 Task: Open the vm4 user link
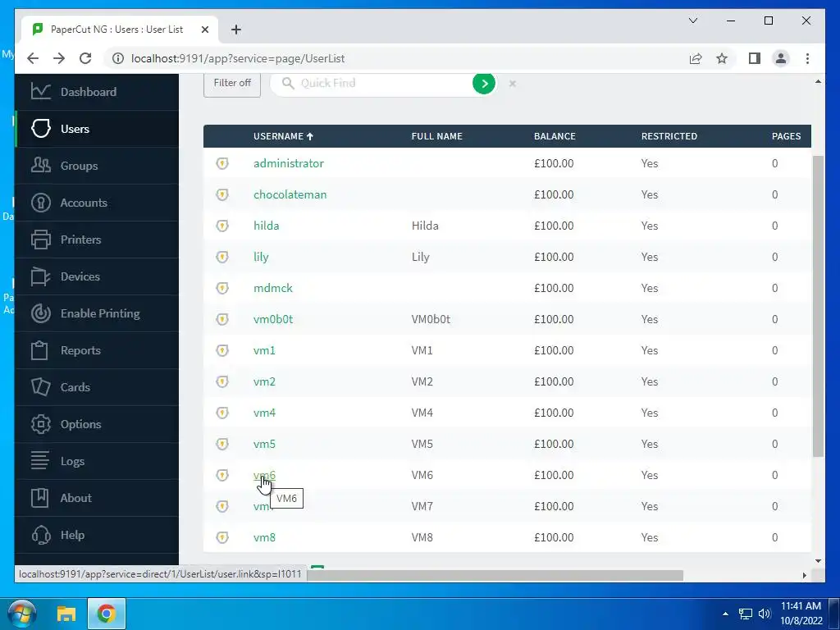[264, 413]
